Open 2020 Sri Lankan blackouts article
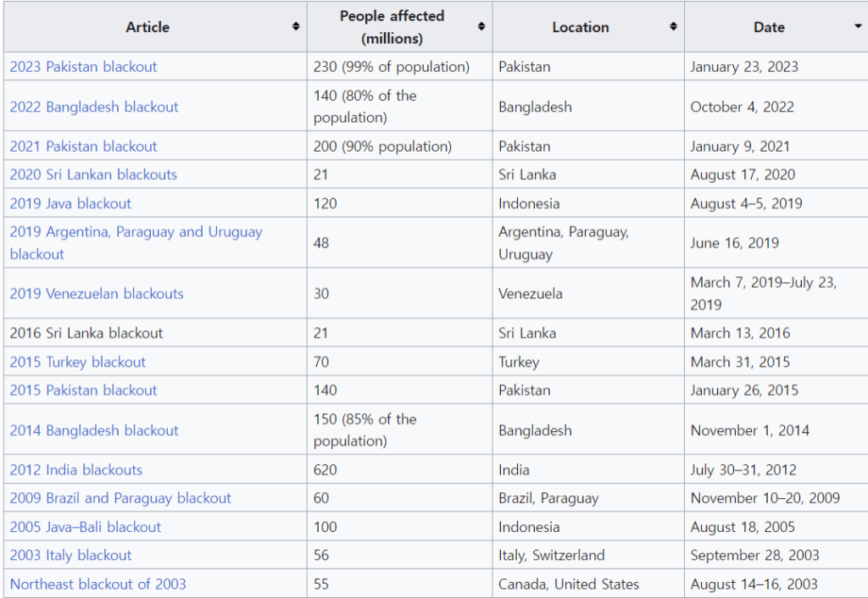 tap(93, 174)
